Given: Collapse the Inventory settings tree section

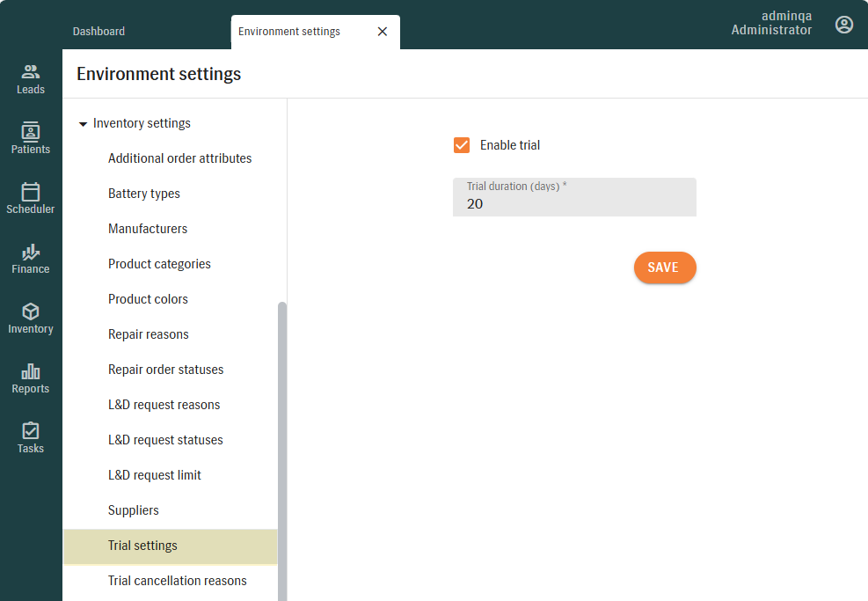Looking at the screenshot, I should (x=84, y=124).
